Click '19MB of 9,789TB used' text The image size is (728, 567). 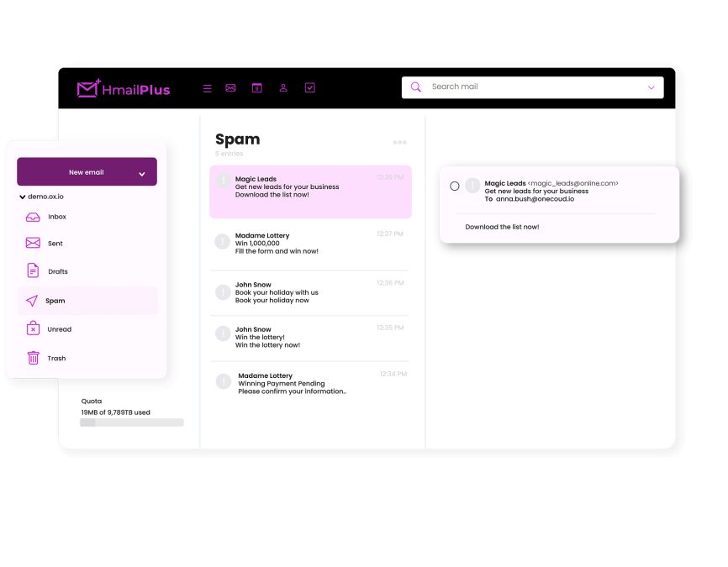(116, 412)
